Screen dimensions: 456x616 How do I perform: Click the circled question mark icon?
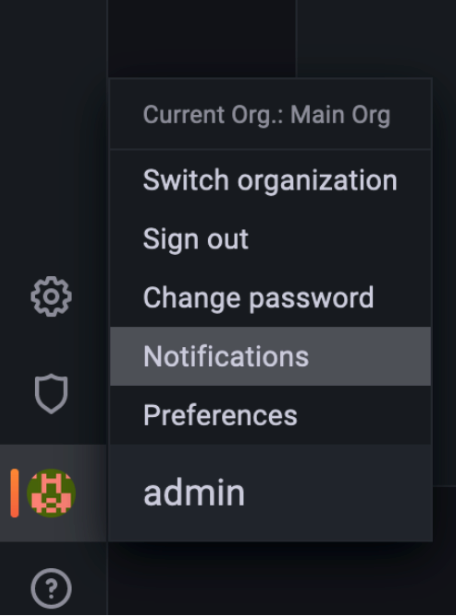pos(51,588)
